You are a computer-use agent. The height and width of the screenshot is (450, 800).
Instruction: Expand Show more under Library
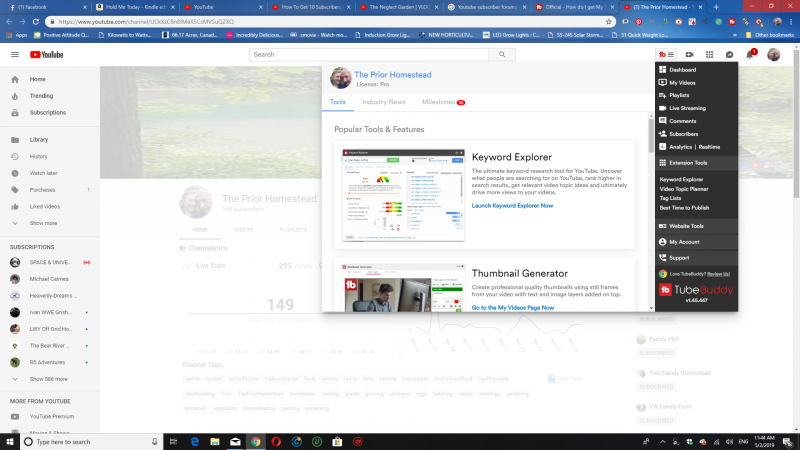[x=43, y=223]
